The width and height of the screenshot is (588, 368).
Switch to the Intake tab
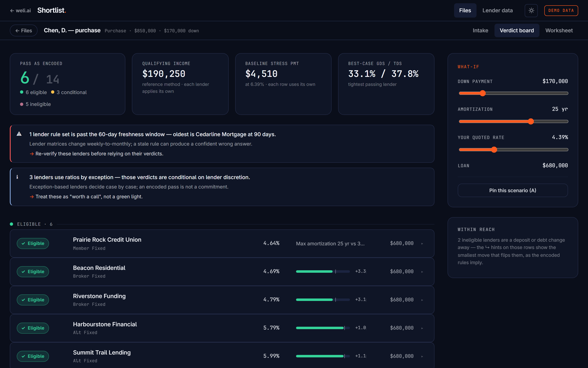pos(480,30)
